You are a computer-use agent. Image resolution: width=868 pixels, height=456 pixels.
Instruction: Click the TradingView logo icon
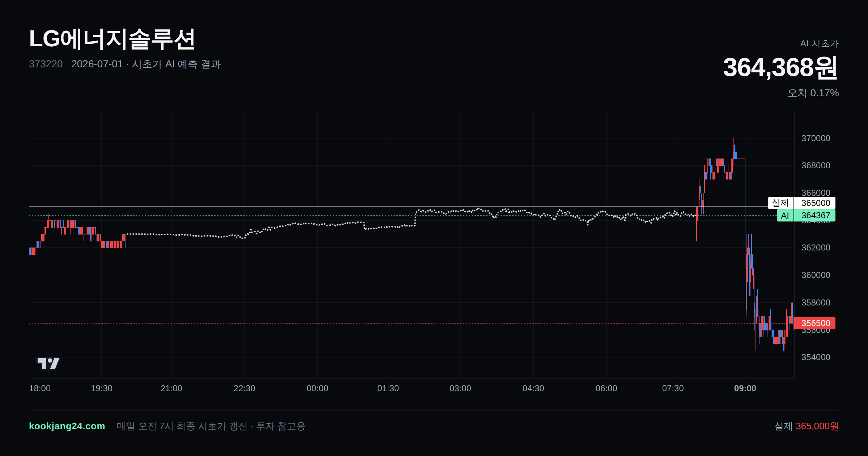pyautogui.click(x=48, y=363)
